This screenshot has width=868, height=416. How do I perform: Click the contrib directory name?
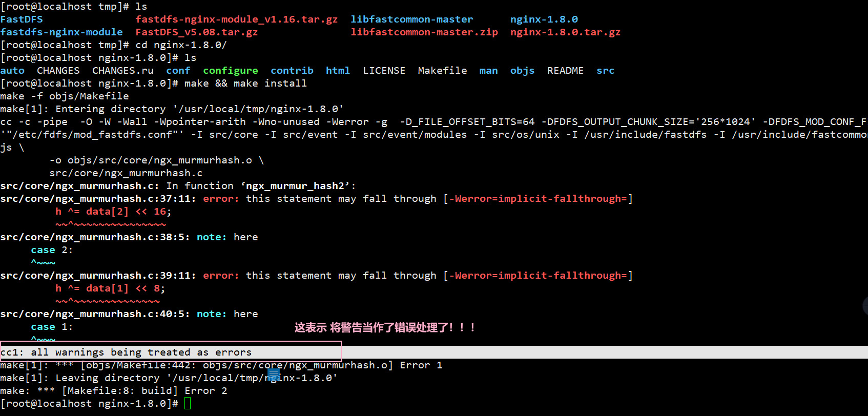[x=292, y=71]
